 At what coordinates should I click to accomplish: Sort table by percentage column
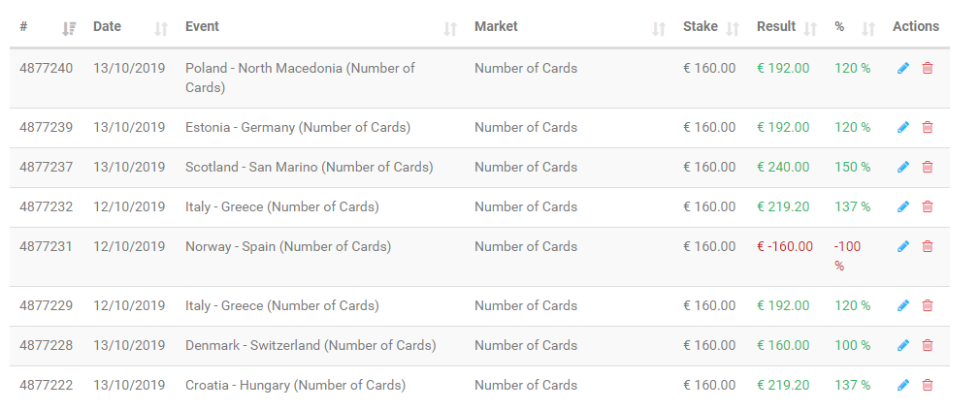pyautogui.click(x=868, y=29)
